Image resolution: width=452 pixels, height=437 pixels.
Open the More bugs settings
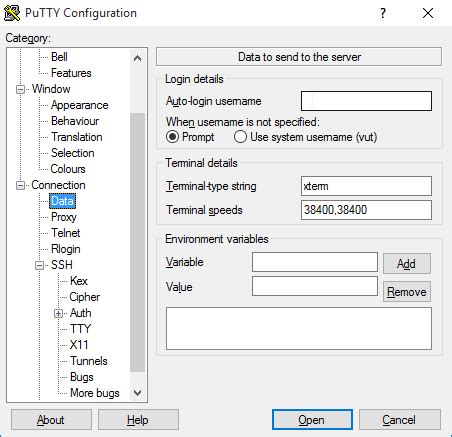[95, 393]
